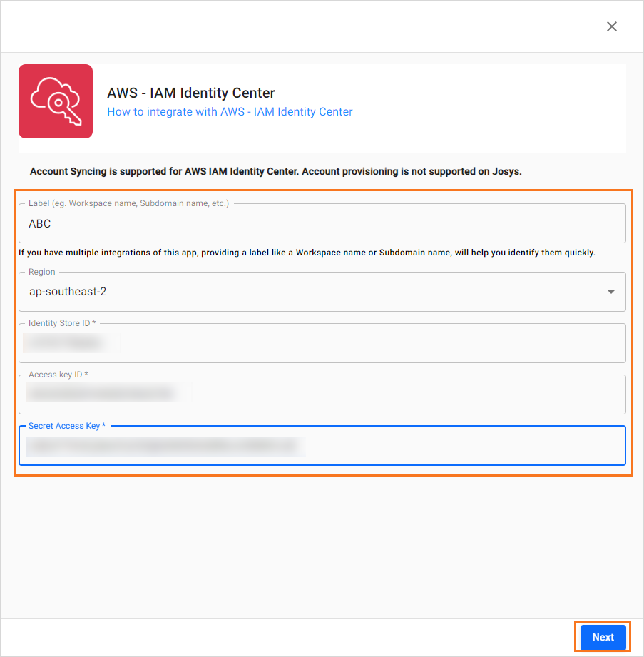
Task: Open the Region dropdown showing ap-southeast-2
Action: (322, 292)
